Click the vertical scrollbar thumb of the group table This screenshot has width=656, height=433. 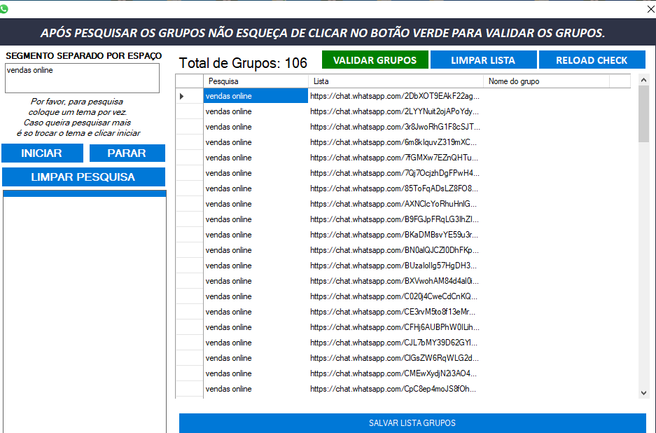click(643, 114)
